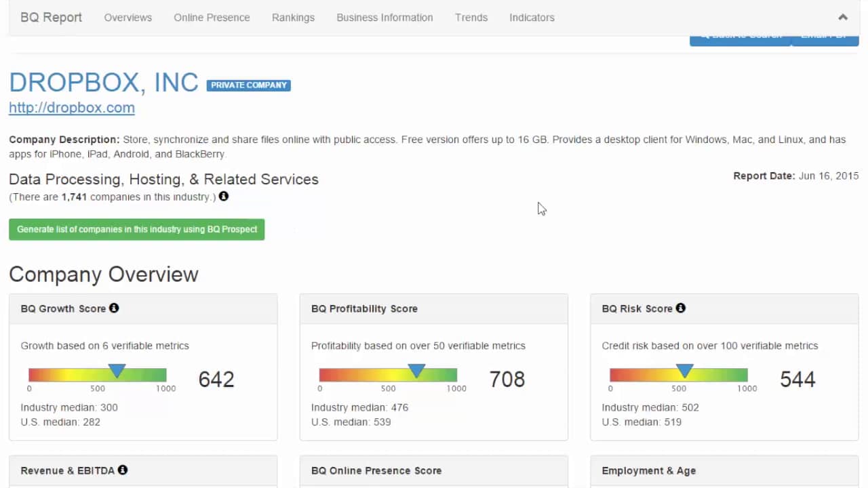
Task: Click the Profitability Score gauge marker
Action: point(416,371)
